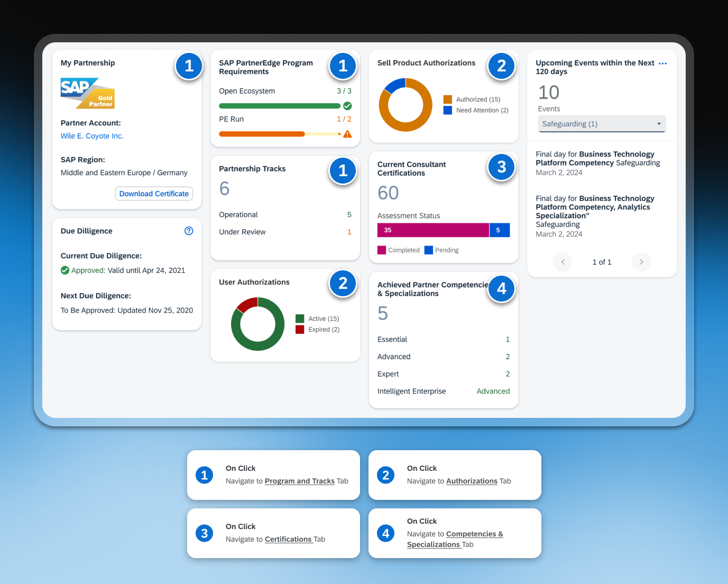Open the Business Technology Platform Competency Safeguarding event

pos(598,163)
